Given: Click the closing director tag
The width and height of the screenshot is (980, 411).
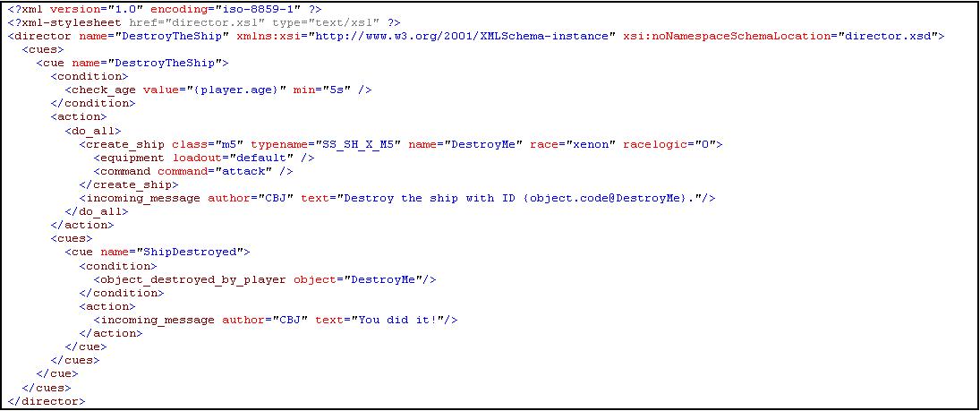Looking at the screenshot, I should point(47,401).
